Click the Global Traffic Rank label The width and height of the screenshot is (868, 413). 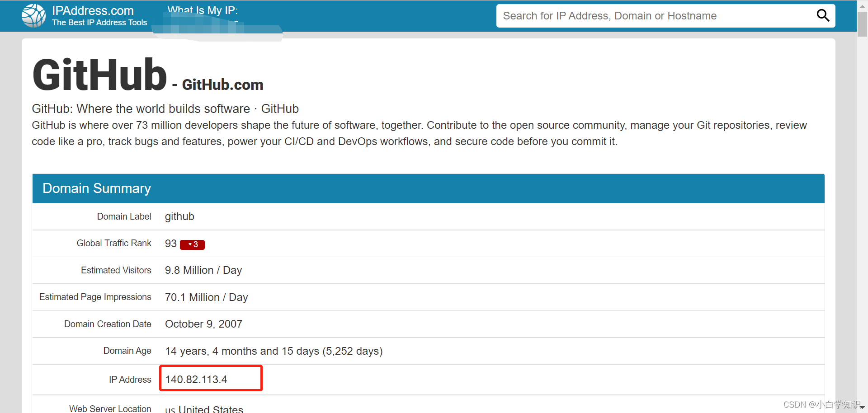coord(114,243)
